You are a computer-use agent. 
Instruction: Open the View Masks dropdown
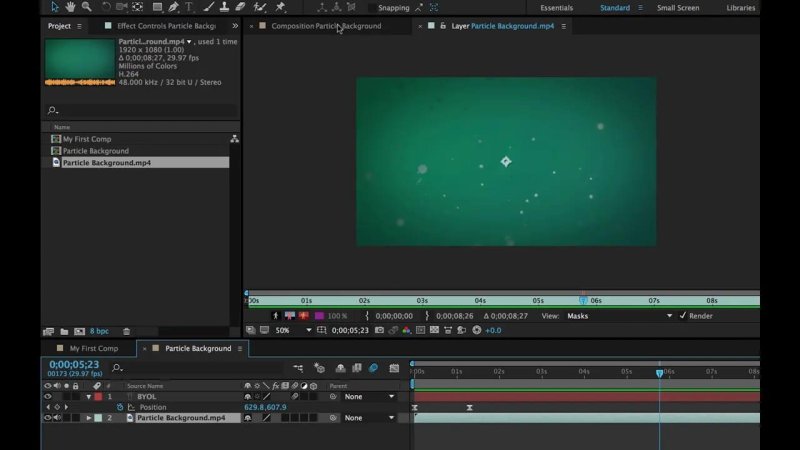pos(619,316)
